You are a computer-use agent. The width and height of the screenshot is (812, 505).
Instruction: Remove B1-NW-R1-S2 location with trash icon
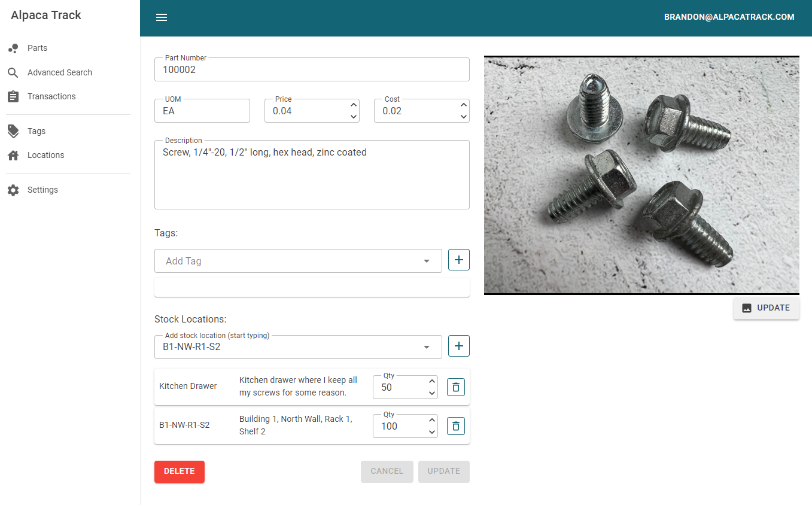456,426
